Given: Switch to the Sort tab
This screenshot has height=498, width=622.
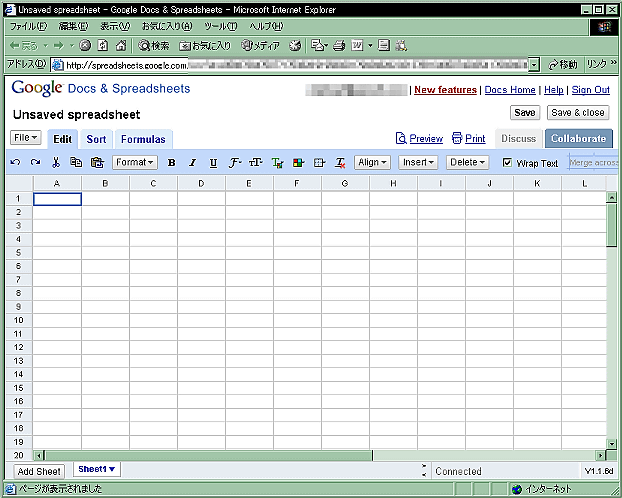Looking at the screenshot, I should click(x=96, y=139).
